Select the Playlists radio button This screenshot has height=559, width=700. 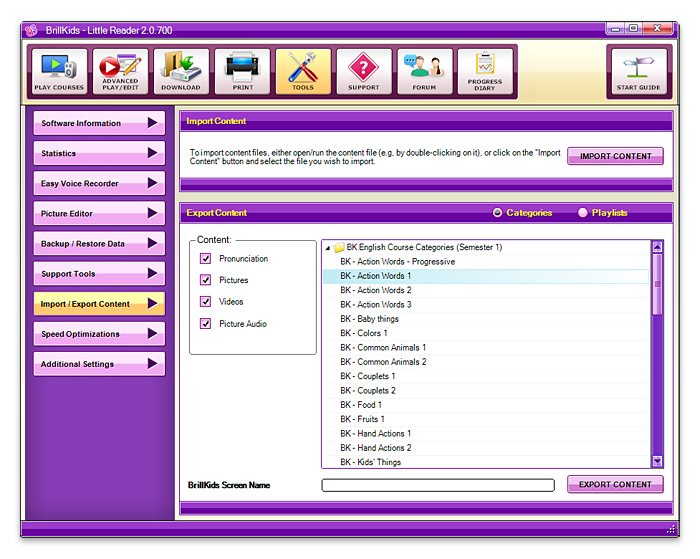coord(583,213)
